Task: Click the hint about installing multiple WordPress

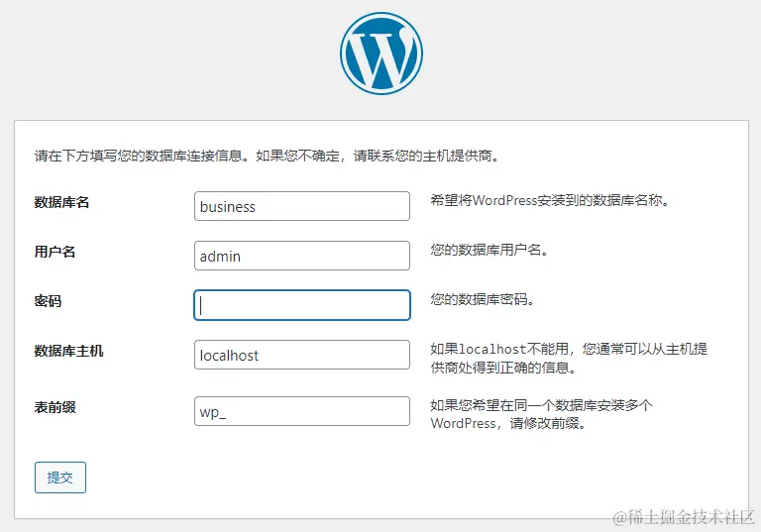Action: 542,414
